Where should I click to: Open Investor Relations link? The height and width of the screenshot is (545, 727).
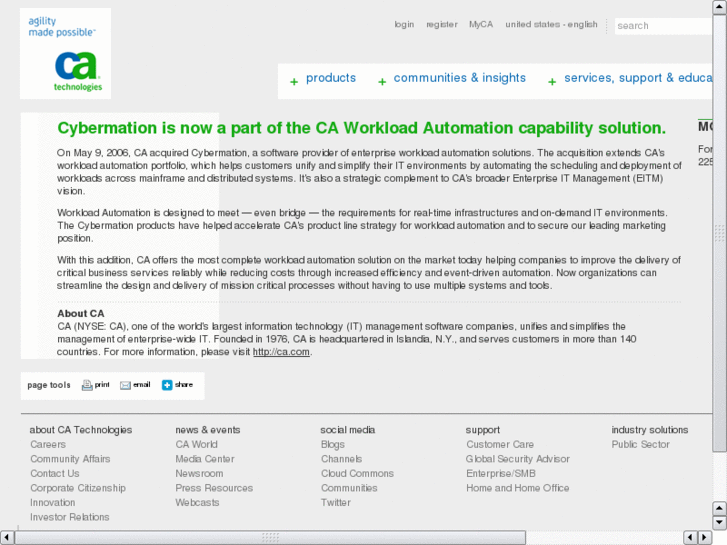(70, 517)
